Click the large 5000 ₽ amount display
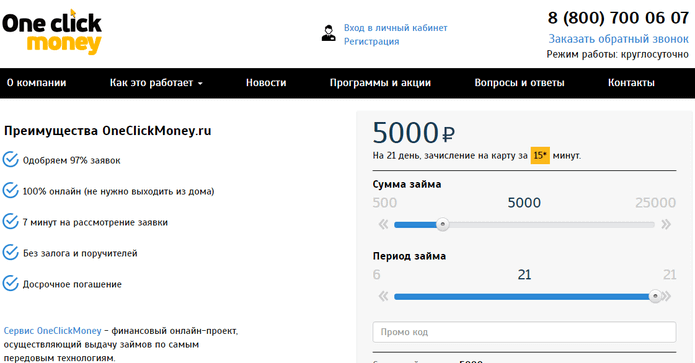Viewport: 695px width, 363px height. coord(414,133)
